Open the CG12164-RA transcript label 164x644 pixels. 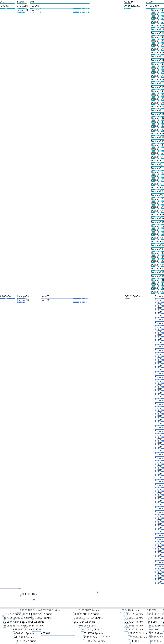click(x=132, y=6)
